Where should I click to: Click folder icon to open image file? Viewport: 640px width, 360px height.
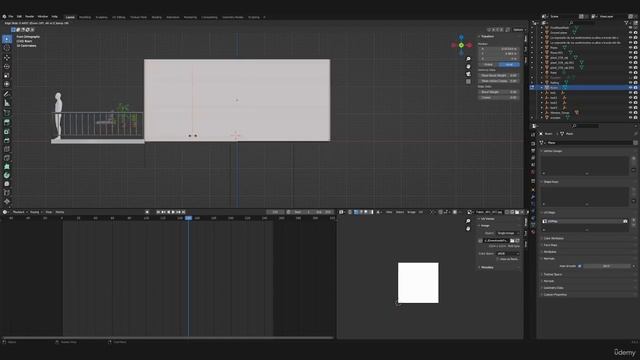tap(512, 240)
